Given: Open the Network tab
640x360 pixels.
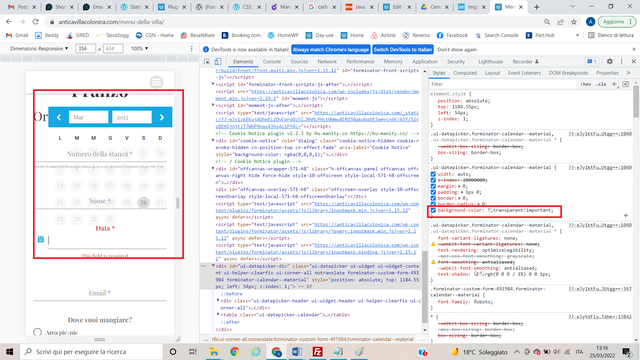Looking at the screenshot, I should point(327,61).
